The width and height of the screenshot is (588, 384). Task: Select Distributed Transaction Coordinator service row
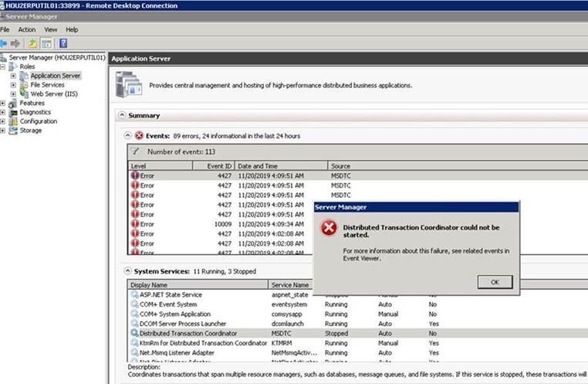(x=358, y=333)
